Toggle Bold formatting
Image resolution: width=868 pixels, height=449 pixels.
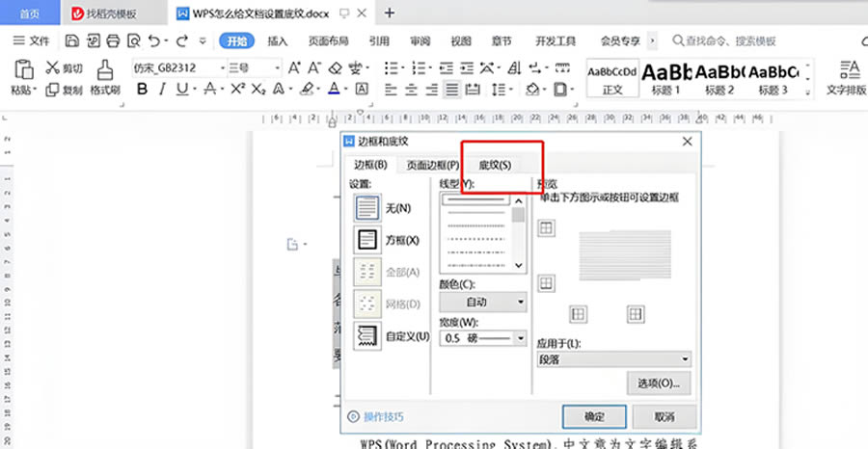coord(143,89)
